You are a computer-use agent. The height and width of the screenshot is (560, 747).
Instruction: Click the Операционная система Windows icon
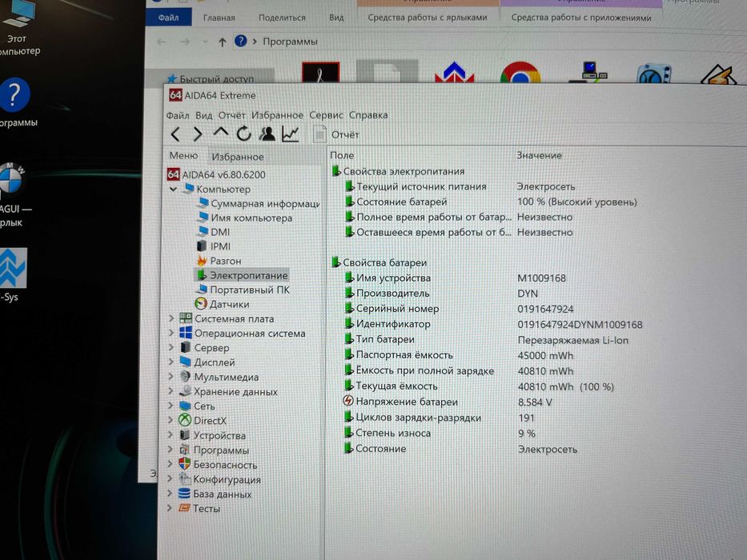pyautogui.click(x=186, y=332)
